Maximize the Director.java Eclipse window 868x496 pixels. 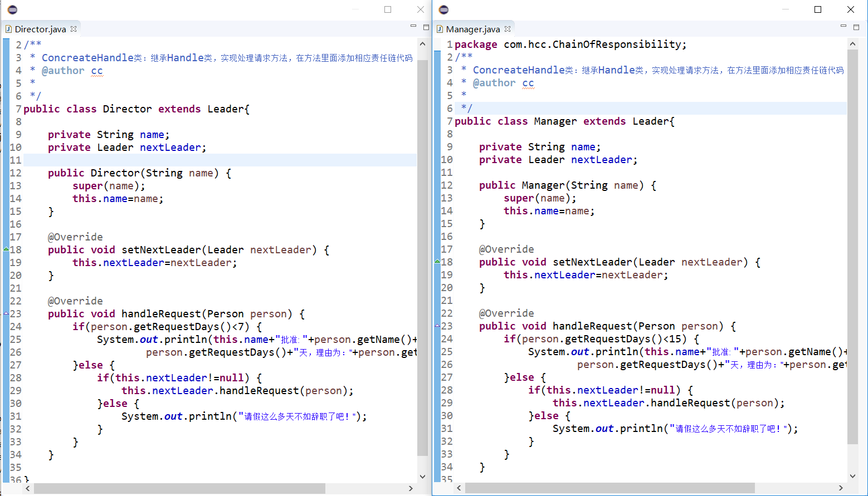coord(388,9)
